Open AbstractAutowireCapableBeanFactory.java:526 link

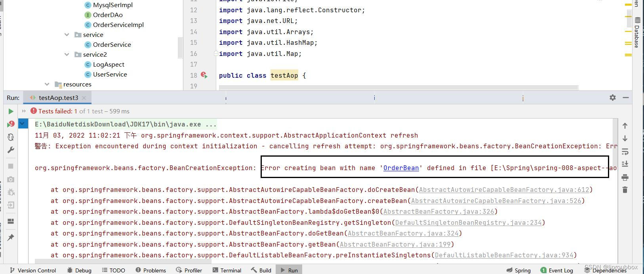point(496,201)
